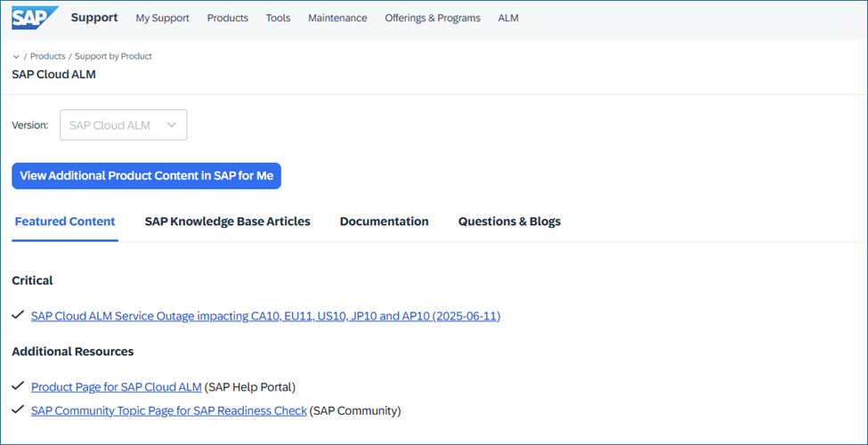Click the Additional Resources heading
868x445 pixels.
[x=72, y=352]
